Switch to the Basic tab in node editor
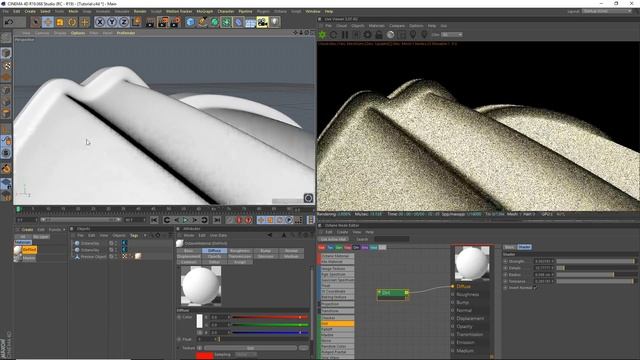The width and height of the screenshot is (640, 360). [x=510, y=247]
